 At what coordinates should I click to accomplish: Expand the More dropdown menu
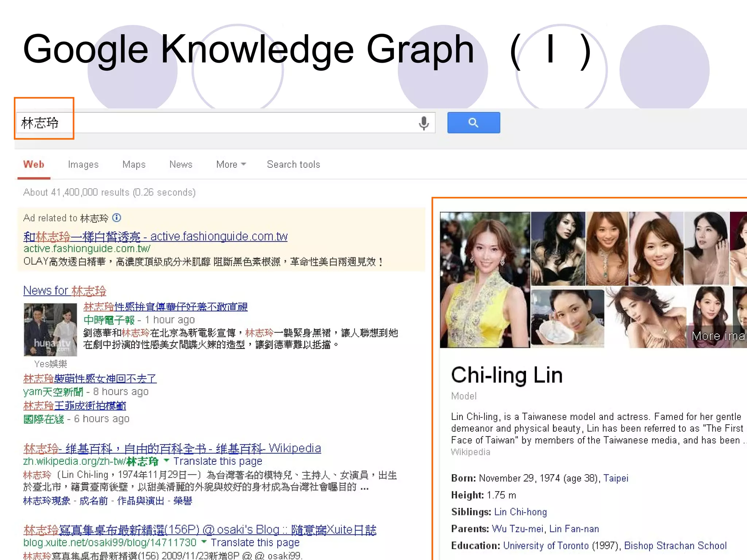pos(231,164)
